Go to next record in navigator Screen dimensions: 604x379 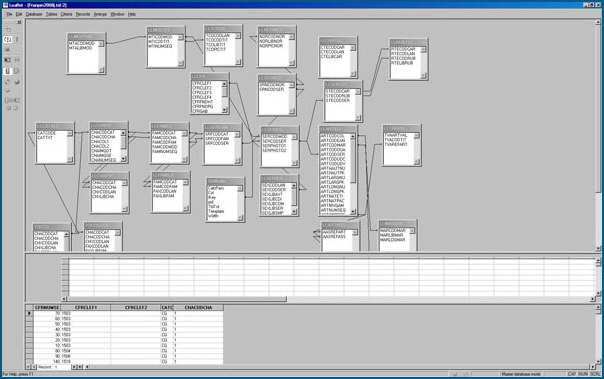pyautogui.click(x=74, y=367)
